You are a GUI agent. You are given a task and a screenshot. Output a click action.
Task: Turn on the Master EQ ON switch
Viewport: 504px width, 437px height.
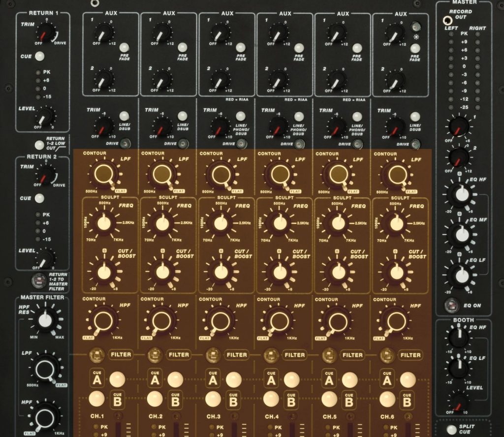click(449, 305)
